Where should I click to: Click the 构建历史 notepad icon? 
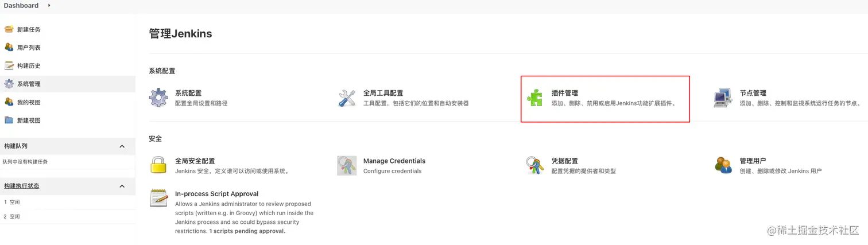click(9, 65)
